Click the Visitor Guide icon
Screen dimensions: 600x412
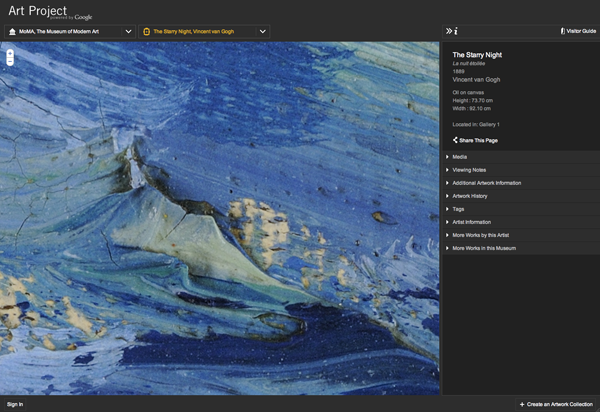pos(562,31)
